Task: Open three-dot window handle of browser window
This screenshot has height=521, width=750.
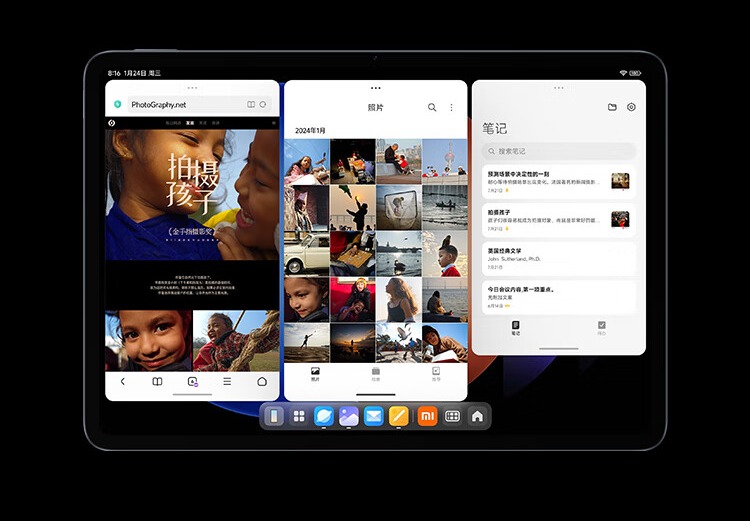Action: point(192,88)
